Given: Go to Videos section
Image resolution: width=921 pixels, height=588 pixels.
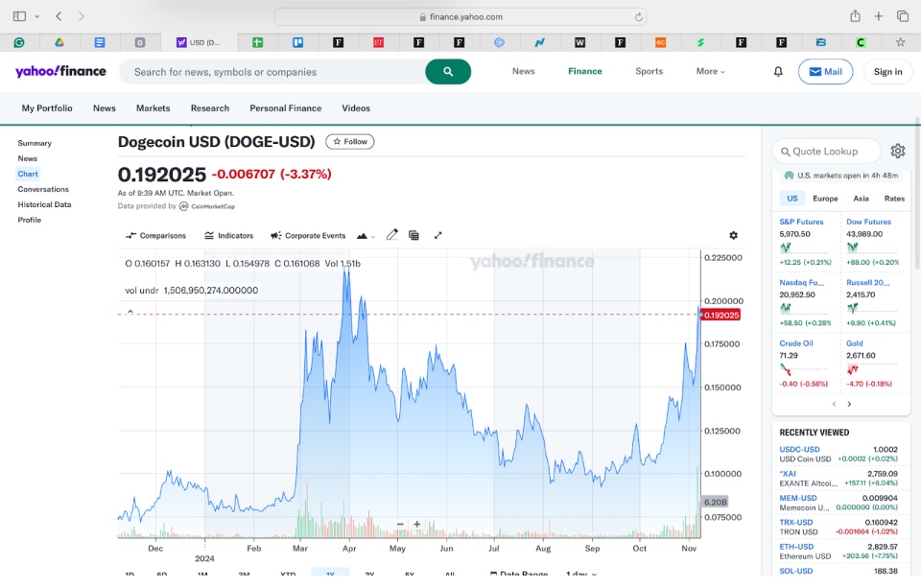Looking at the screenshot, I should point(356,108).
